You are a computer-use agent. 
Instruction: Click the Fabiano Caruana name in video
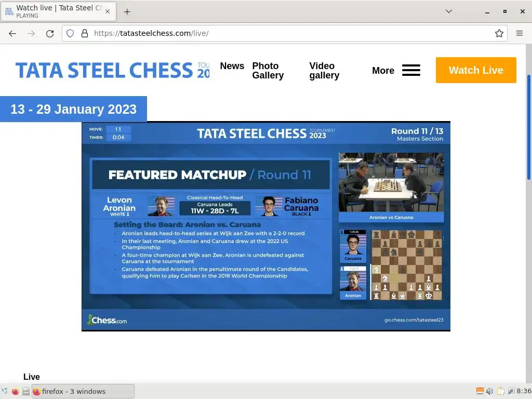click(301, 204)
